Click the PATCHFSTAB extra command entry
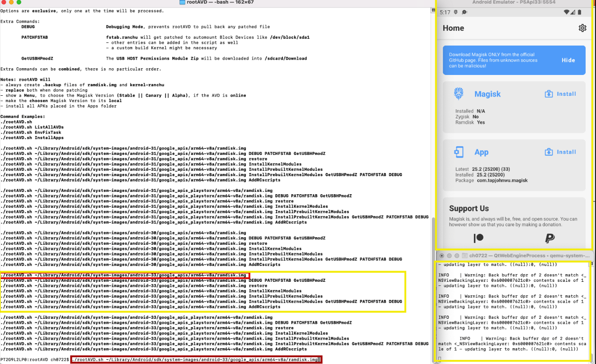This screenshot has width=596, height=364. [34, 37]
